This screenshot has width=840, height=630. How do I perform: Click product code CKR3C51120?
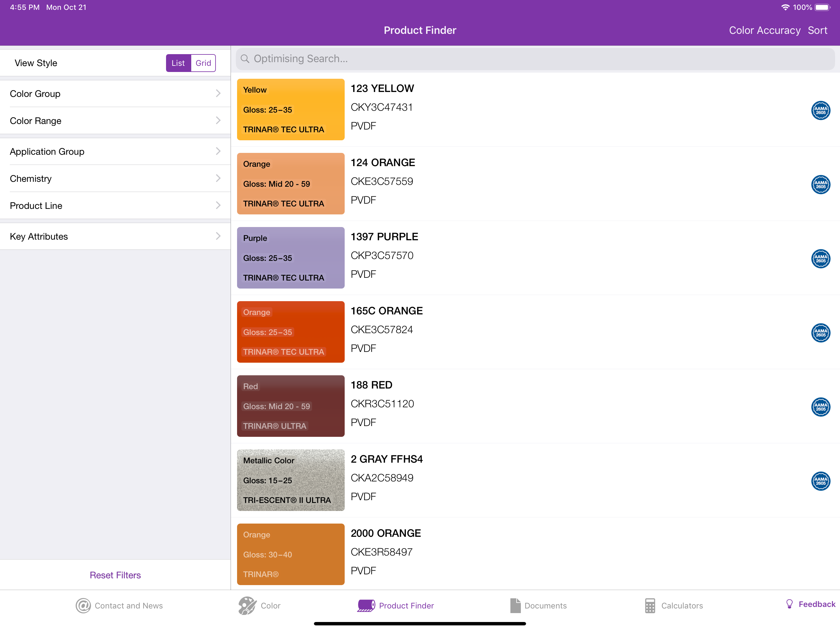[382, 404]
